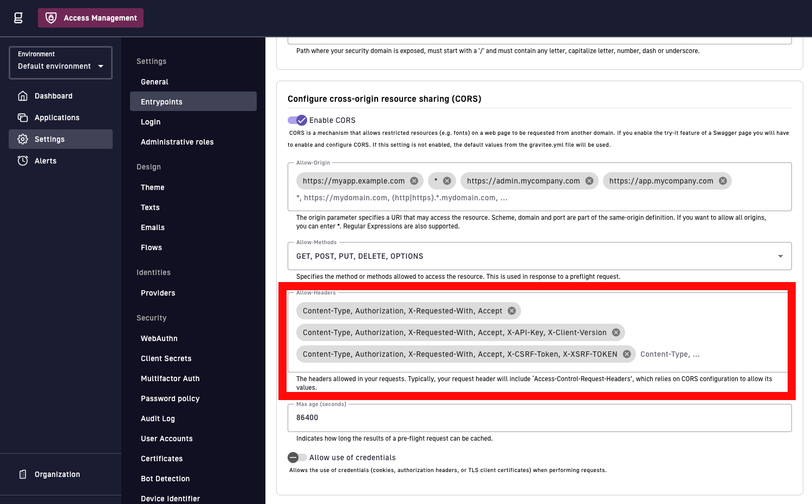
Task: Open the Certificates settings page
Action: 161,459
